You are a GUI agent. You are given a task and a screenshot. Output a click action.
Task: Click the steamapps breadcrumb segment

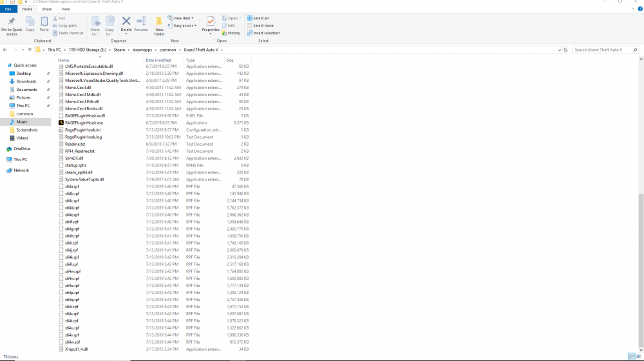click(142, 50)
